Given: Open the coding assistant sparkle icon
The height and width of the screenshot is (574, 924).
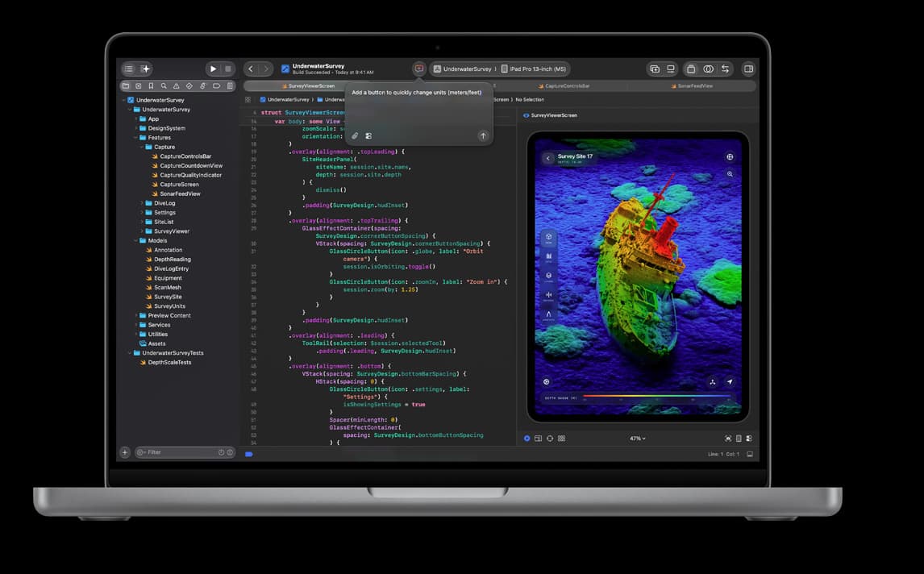Looking at the screenshot, I should [x=146, y=69].
